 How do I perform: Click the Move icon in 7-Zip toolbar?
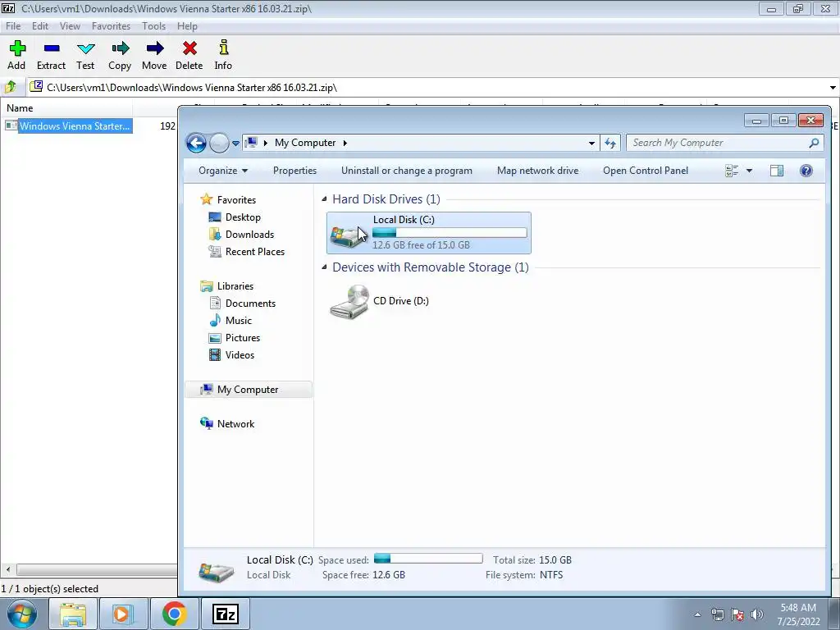pos(155,48)
